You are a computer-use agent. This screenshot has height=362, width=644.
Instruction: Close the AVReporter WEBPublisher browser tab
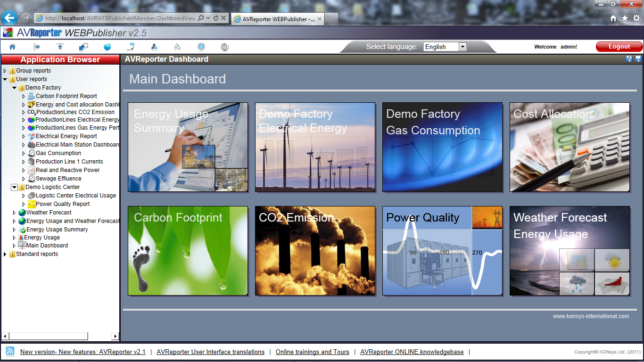tap(320, 19)
